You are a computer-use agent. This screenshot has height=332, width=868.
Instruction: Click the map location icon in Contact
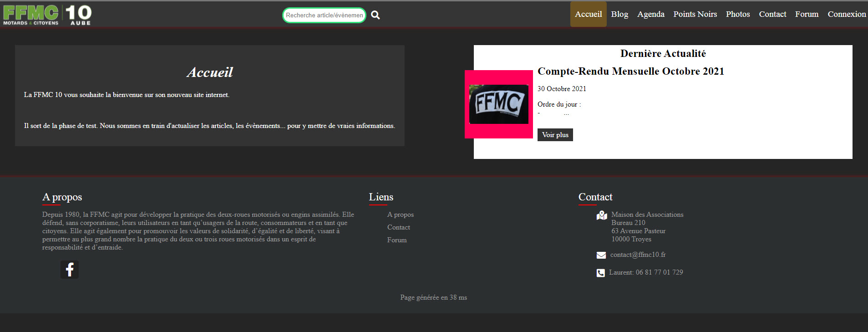click(602, 215)
